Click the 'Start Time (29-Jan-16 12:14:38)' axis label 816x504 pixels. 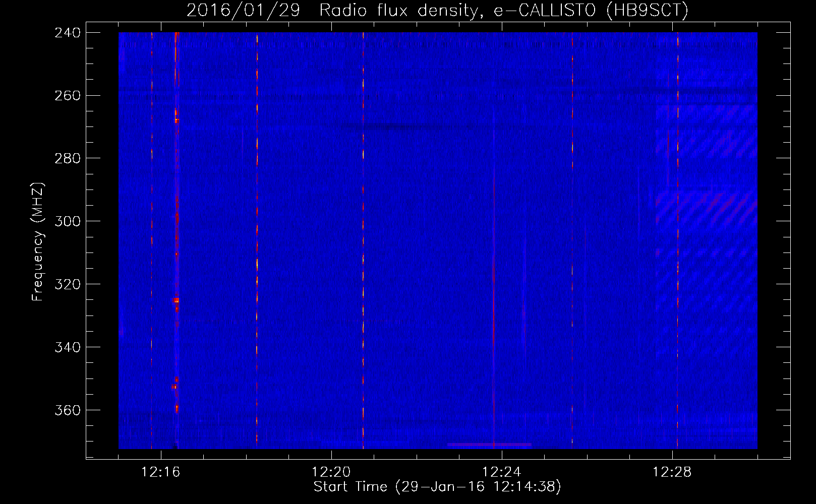point(437,487)
